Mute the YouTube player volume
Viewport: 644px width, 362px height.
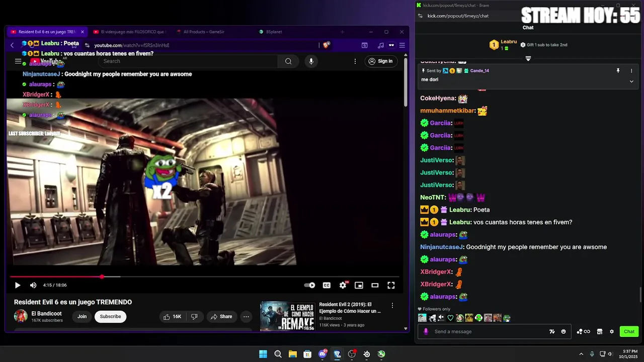(x=33, y=285)
